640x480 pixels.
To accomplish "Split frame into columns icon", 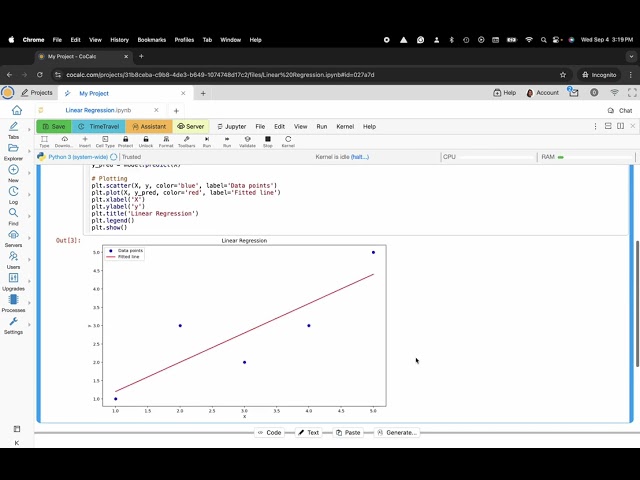I will click(620, 126).
